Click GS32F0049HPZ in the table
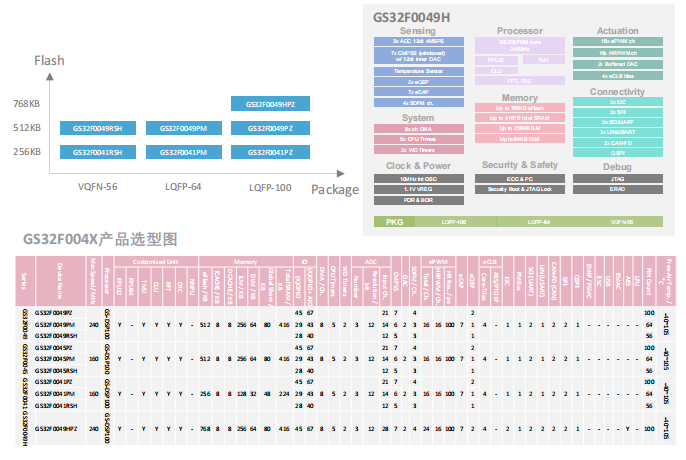Screen dimensions: 686x460 pyautogui.click(x=56, y=429)
